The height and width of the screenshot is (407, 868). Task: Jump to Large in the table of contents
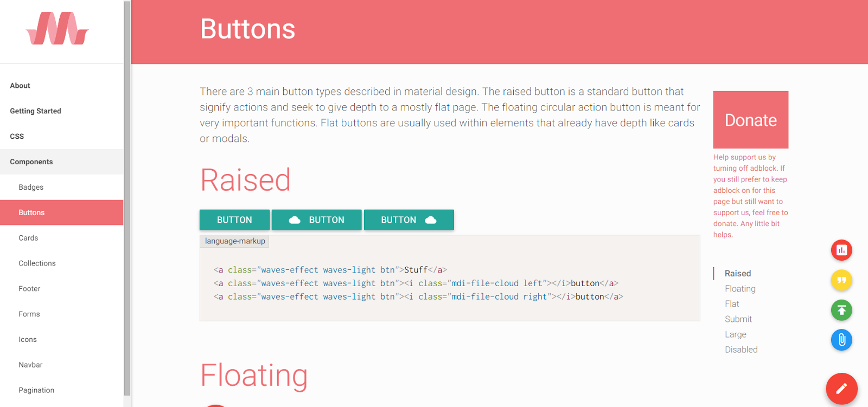click(x=736, y=334)
